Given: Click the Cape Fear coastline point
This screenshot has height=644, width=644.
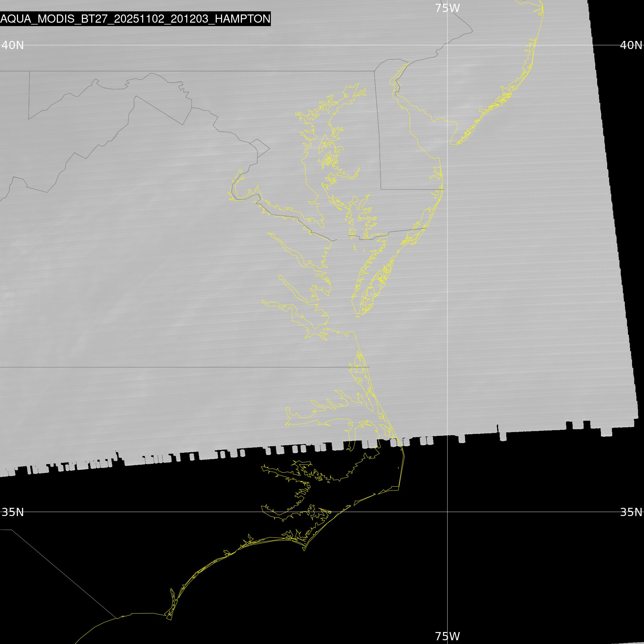Looking at the screenshot, I should pos(171,620).
